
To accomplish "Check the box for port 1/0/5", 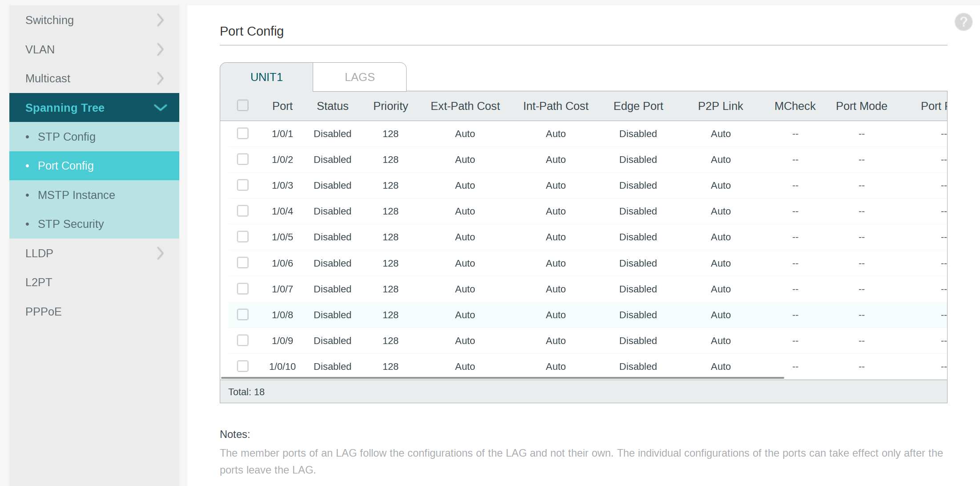I will [x=243, y=237].
